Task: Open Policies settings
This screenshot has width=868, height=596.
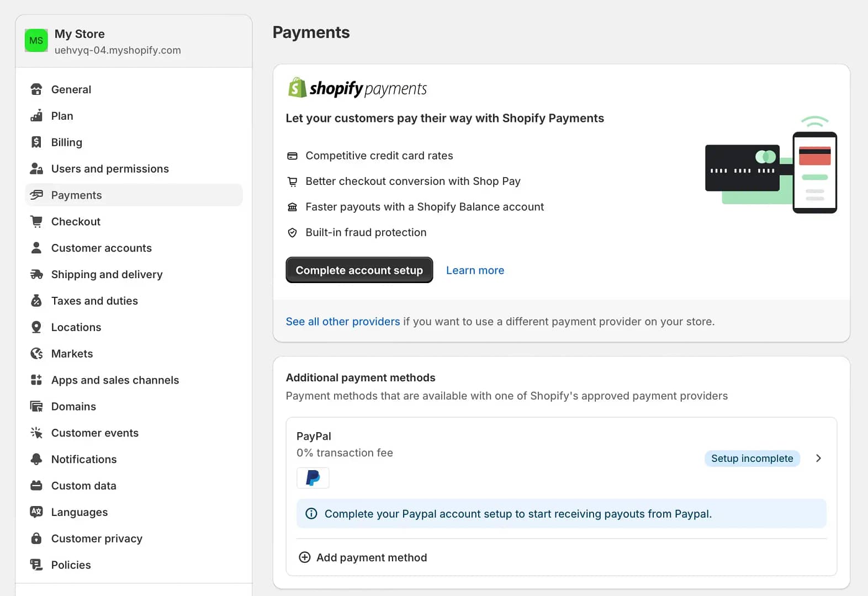Action: [134, 565]
